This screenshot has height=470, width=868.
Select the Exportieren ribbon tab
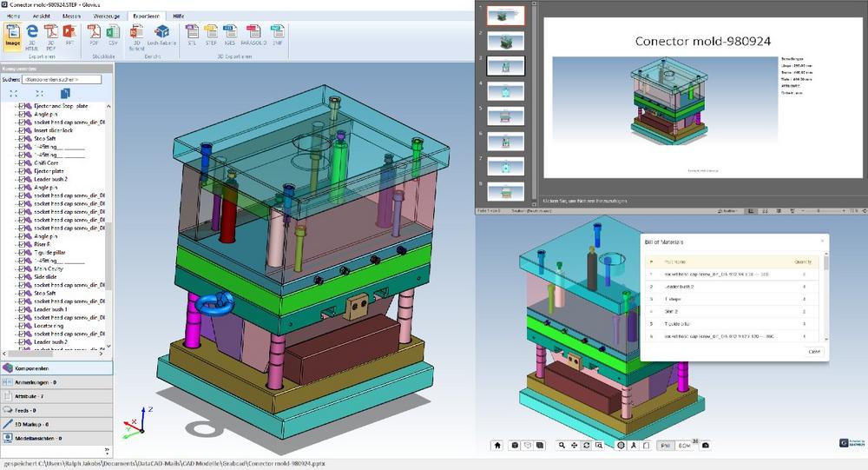click(x=146, y=17)
